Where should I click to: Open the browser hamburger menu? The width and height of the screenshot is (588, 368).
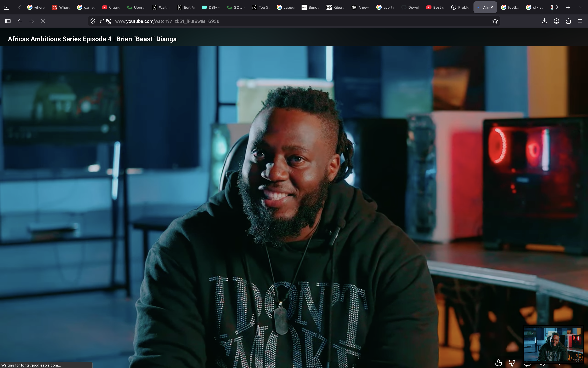(x=580, y=21)
